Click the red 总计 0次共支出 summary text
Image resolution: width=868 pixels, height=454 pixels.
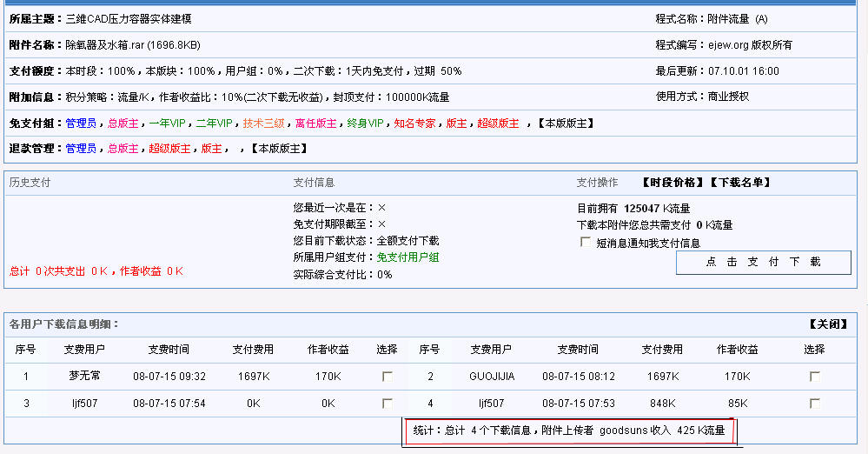(96, 271)
